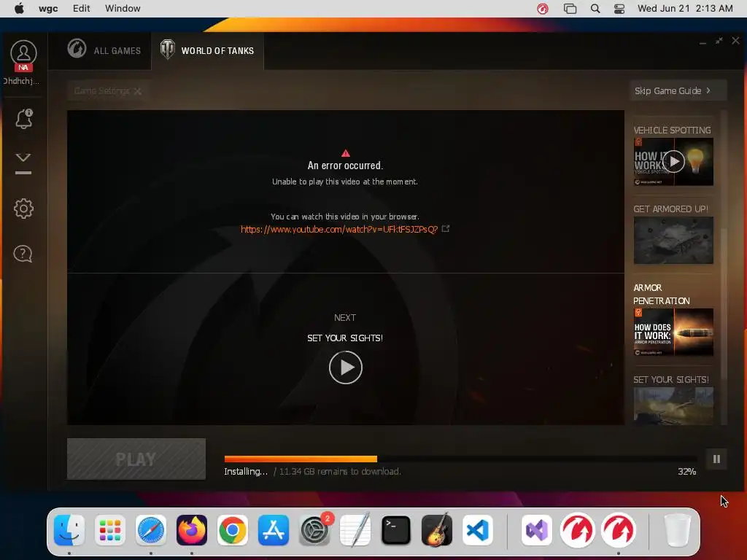Click the installation progress bar
This screenshot has height=560, width=747.
click(x=461, y=459)
